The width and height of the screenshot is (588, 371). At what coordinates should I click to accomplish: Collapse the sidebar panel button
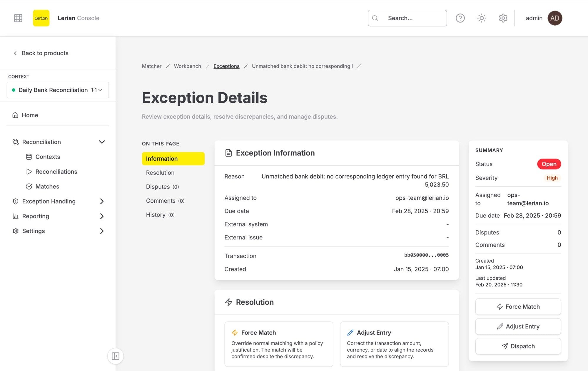point(115,356)
